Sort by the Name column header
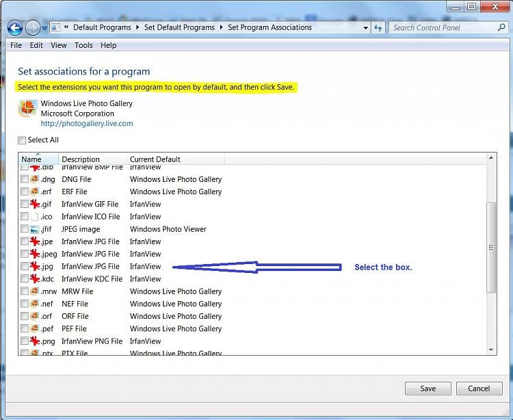The width and height of the screenshot is (513, 420). [x=38, y=159]
